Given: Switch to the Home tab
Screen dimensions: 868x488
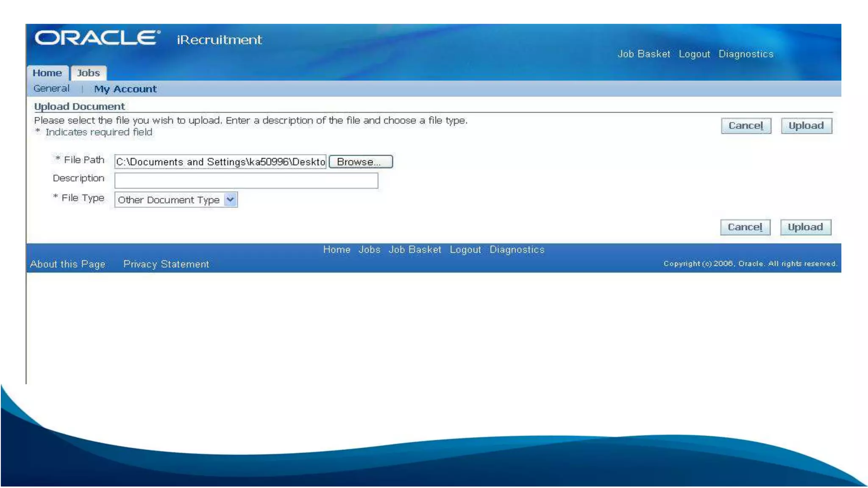Looking at the screenshot, I should pyautogui.click(x=47, y=73).
